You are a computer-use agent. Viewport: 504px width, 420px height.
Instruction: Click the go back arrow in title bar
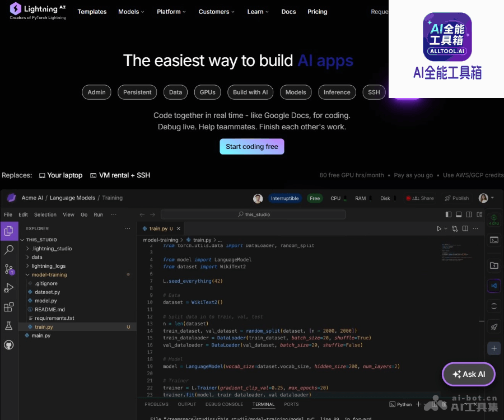click(x=142, y=214)
